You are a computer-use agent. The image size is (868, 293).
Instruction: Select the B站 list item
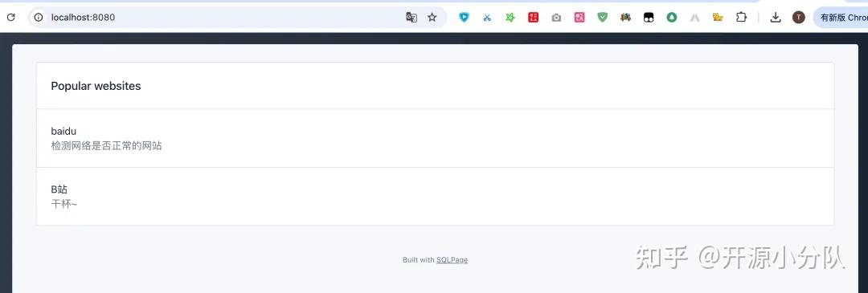[x=435, y=196]
